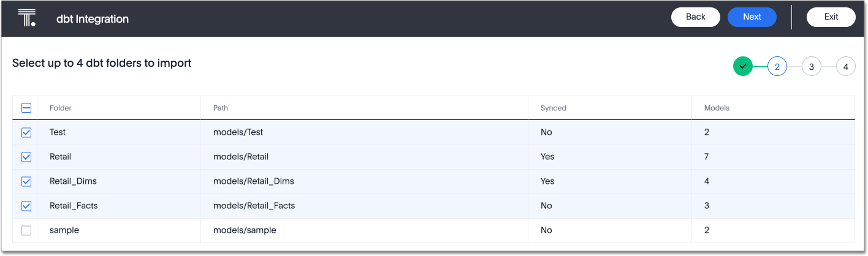
Task: Deselect the Retail_Facts folder checkbox
Action: pyautogui.click(x=26, y=206)
